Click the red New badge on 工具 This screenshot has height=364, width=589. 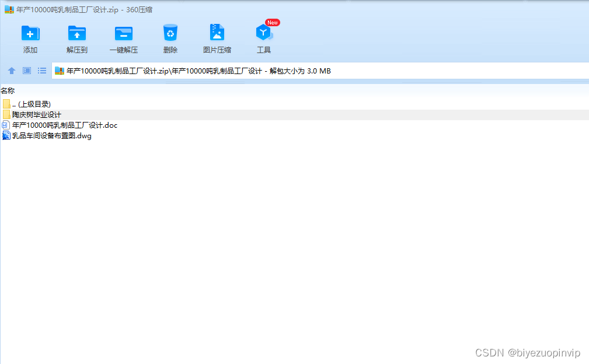[273, 23]
